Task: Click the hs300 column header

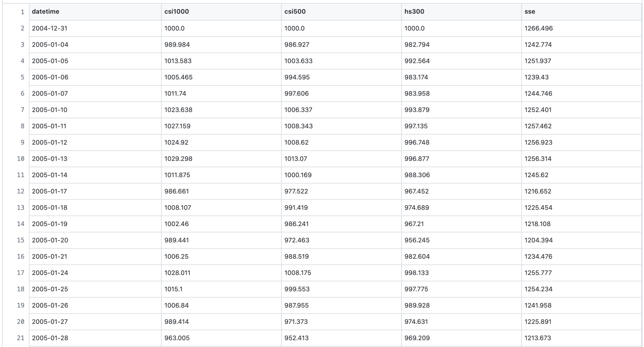Action: click(x=414, y=12)
